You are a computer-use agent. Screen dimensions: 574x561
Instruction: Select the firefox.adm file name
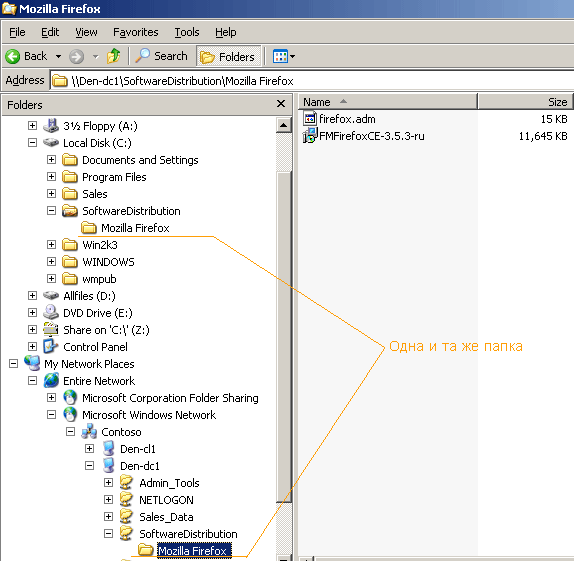[x=347, y=119]
